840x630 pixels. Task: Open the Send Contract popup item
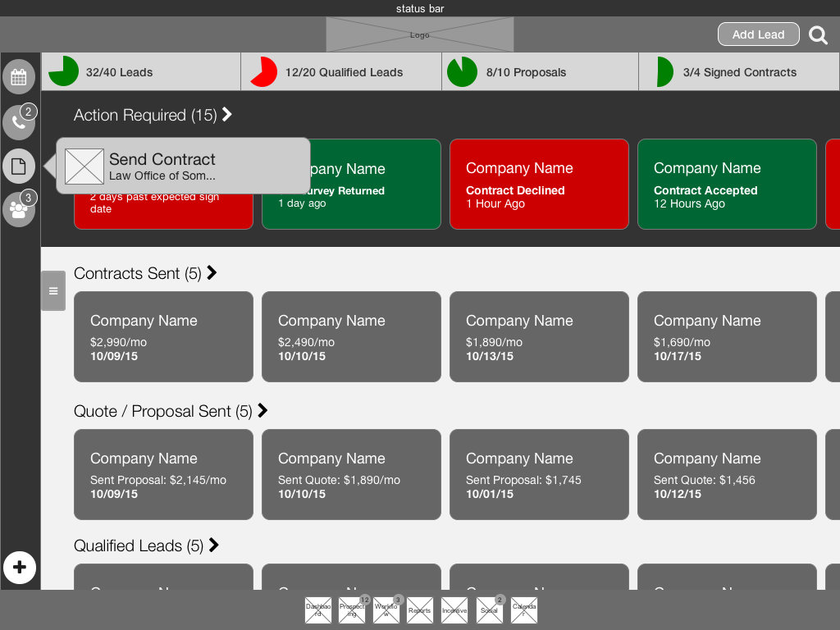click(x=183, y=166)
